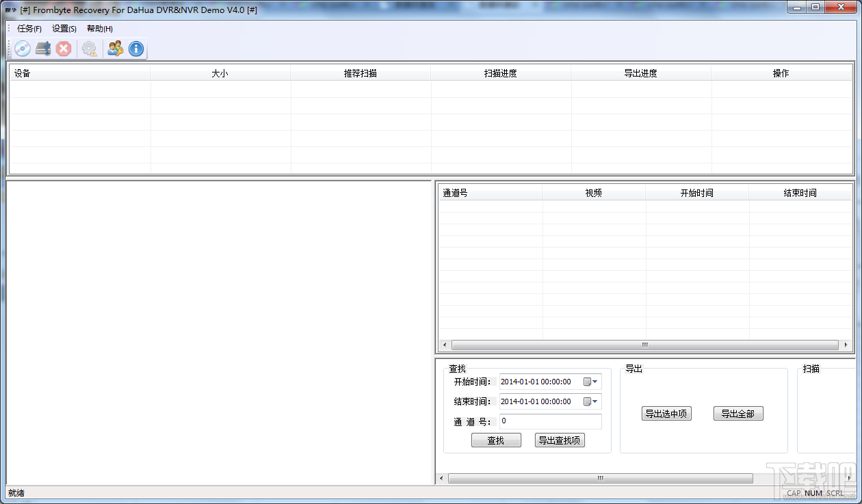Viewport: 862px width, 504px height.
Task: Sort by 大小 column header
Action: (220, 73)
